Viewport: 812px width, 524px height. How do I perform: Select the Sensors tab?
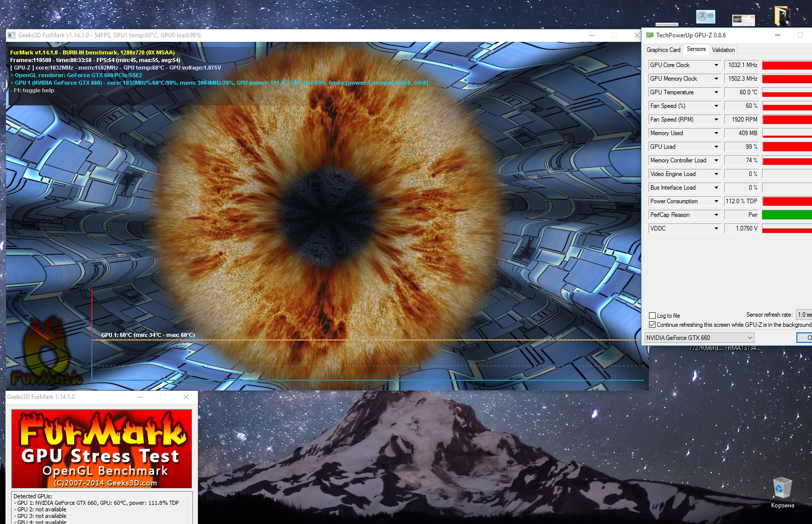click(x=696, y=49)
